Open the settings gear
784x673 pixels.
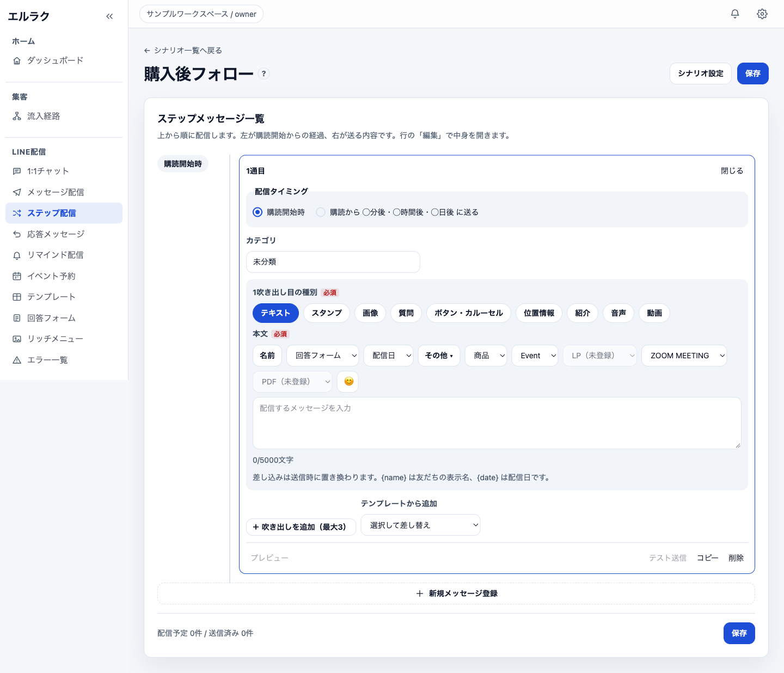point(762,14)
